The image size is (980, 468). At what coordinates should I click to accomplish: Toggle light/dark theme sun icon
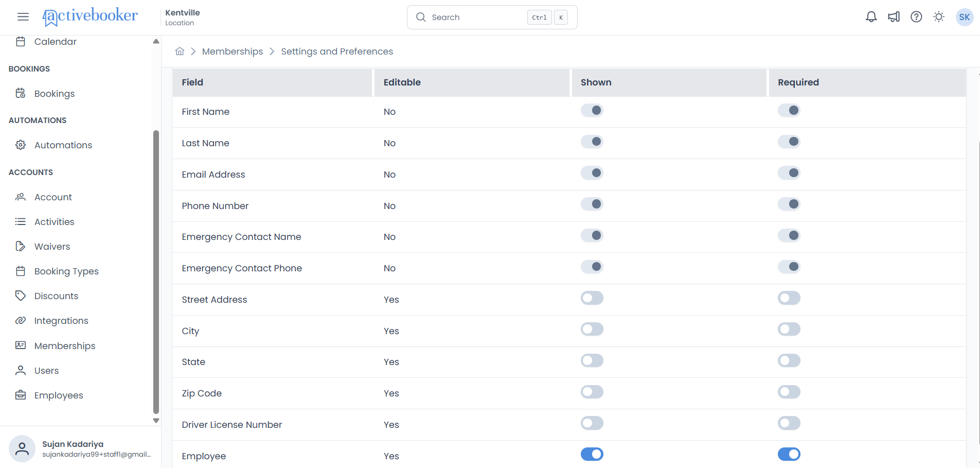tap(939, 17)
